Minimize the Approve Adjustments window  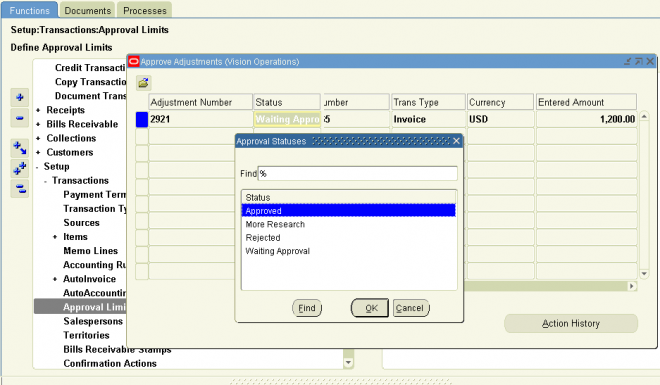pos(628,61)
